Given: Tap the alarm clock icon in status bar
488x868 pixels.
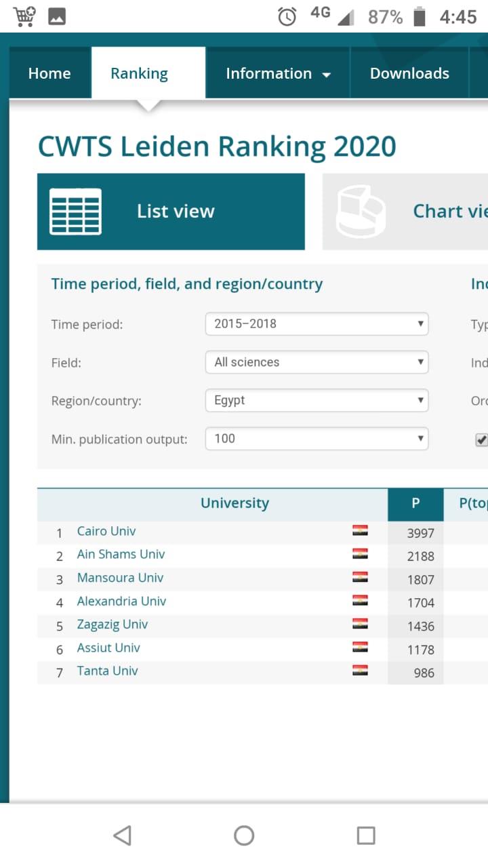Looking at the screenshot, I should coord(287,16).
